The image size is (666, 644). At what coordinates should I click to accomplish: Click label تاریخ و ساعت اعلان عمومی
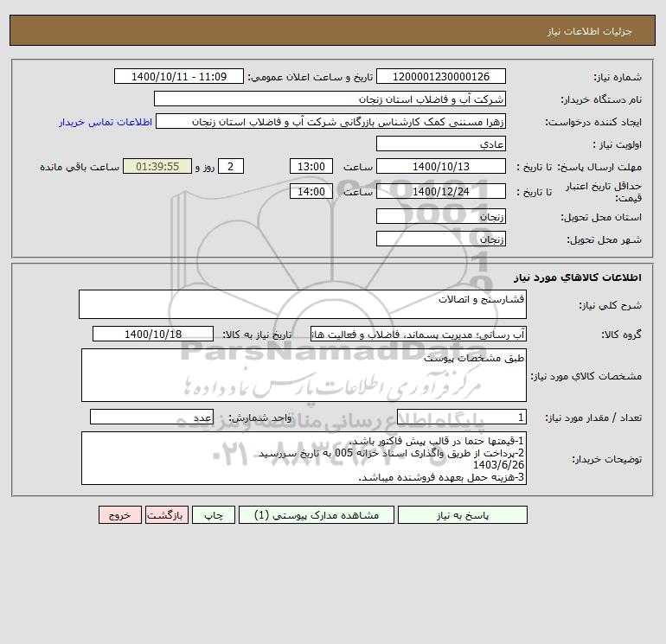(x=310, y=77)
